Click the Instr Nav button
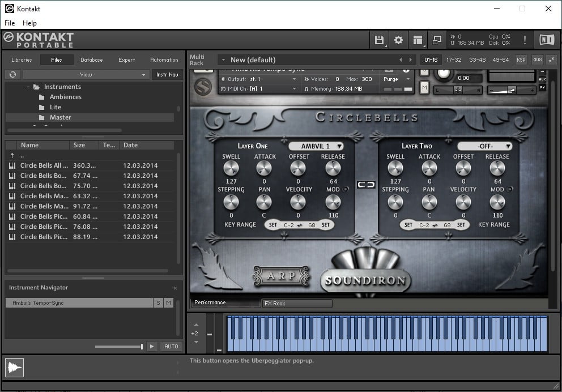This screenshot has height=392, width=562. [167, 75]
